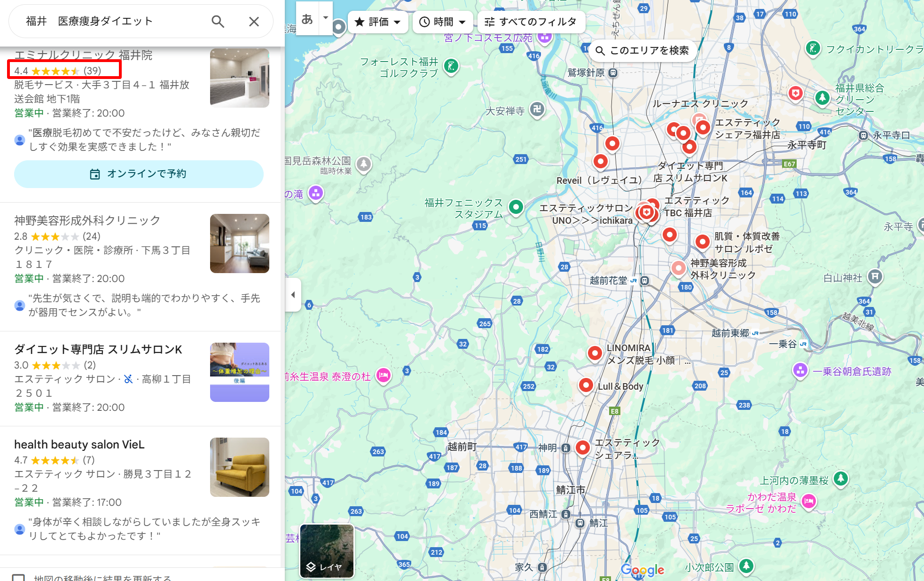The width and height of the screenshot is (924, 581).
Task: Select the LINOMIRA red map pin
Action: (595, 353)
